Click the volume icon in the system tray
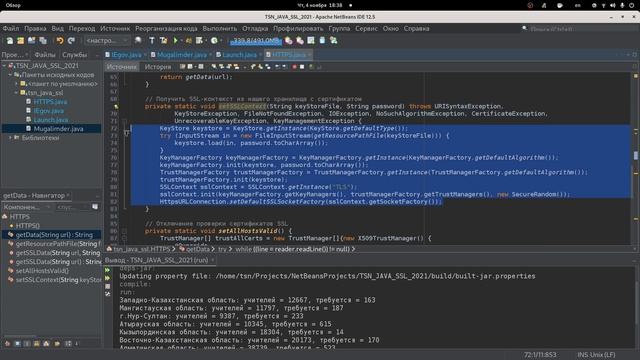640x360 pixels. (x=612, y=5)
